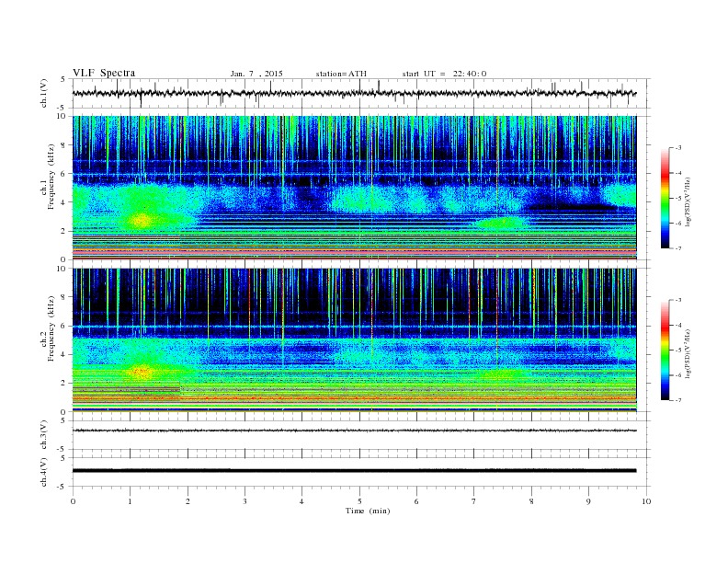Click the bright emission burst near 1 min in ch.2
Viewport: 728px width, 563px height.
click(142, 372)
